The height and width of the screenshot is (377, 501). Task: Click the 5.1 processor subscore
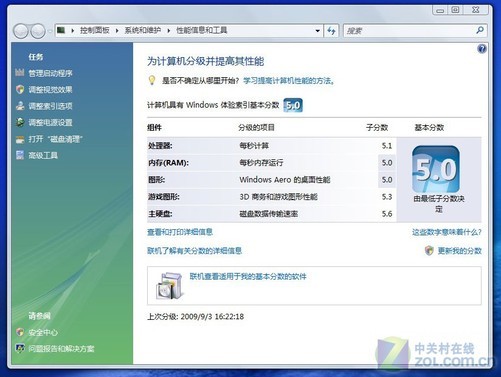387,146
